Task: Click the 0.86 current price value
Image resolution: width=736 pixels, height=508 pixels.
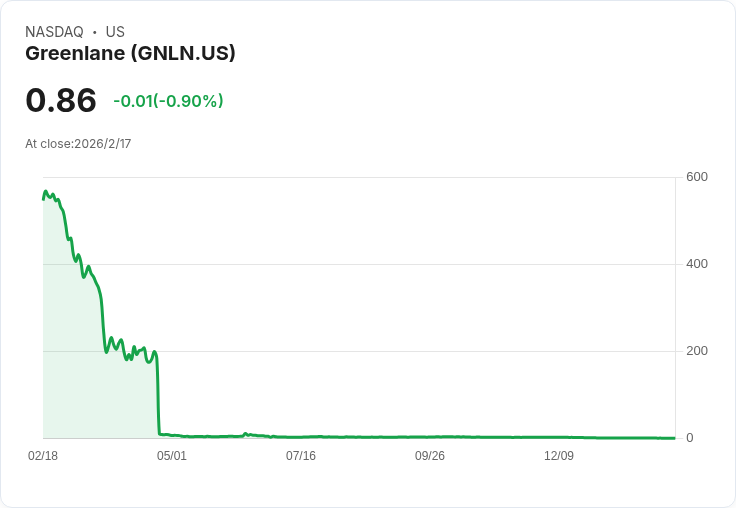Action: (61, 100)
